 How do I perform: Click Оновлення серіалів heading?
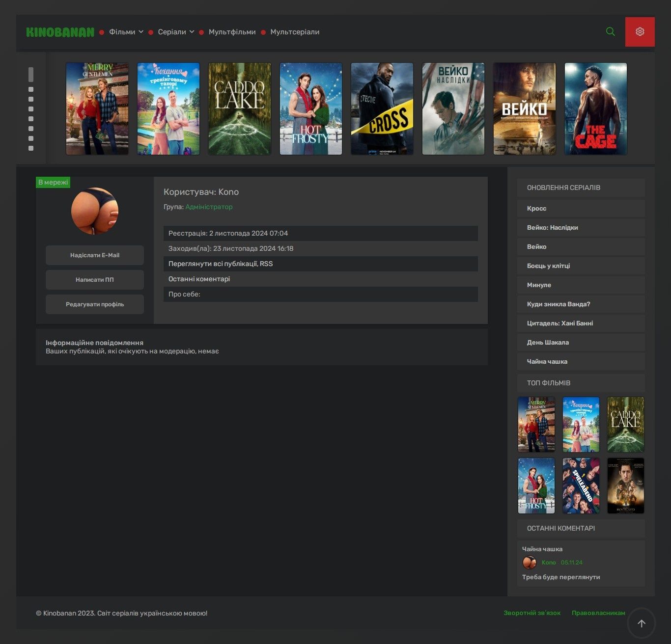point(581,188)
